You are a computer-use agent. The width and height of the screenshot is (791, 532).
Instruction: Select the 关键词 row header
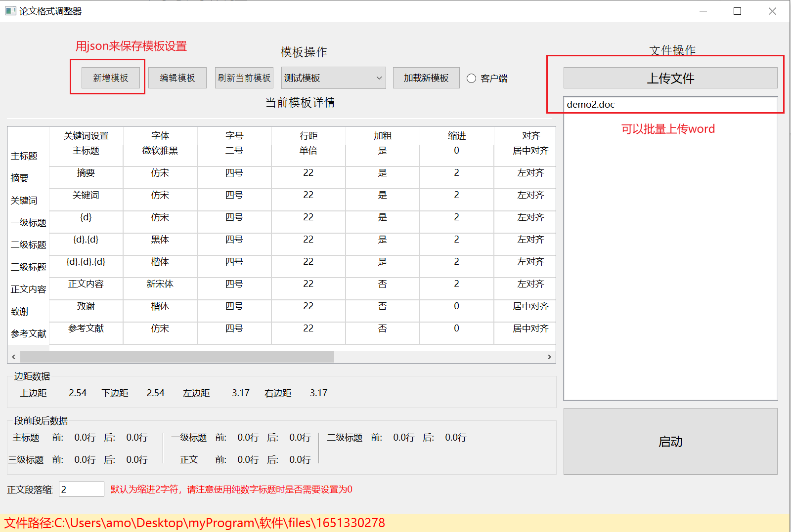pyautogui.click(x=28, y=201)
